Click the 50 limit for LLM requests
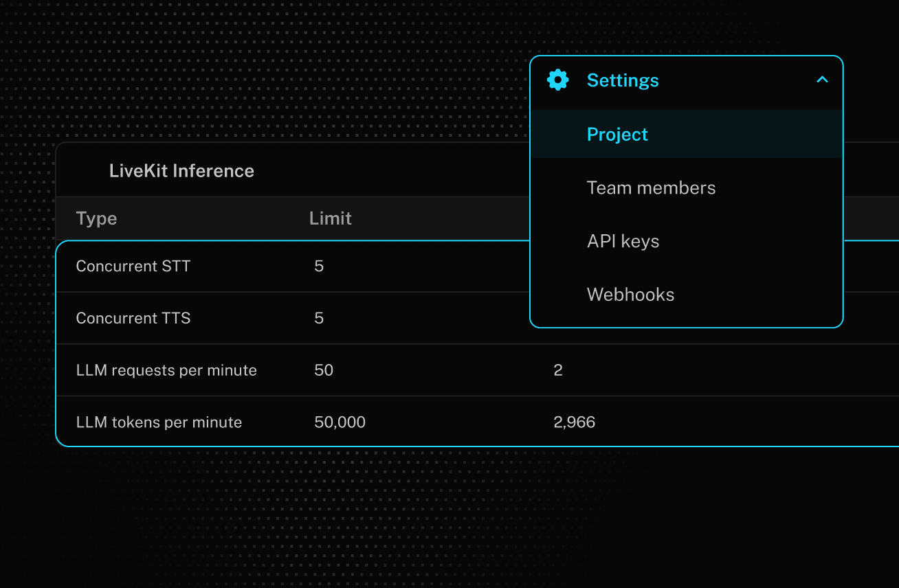899x588 pixels. click(322, 370)
